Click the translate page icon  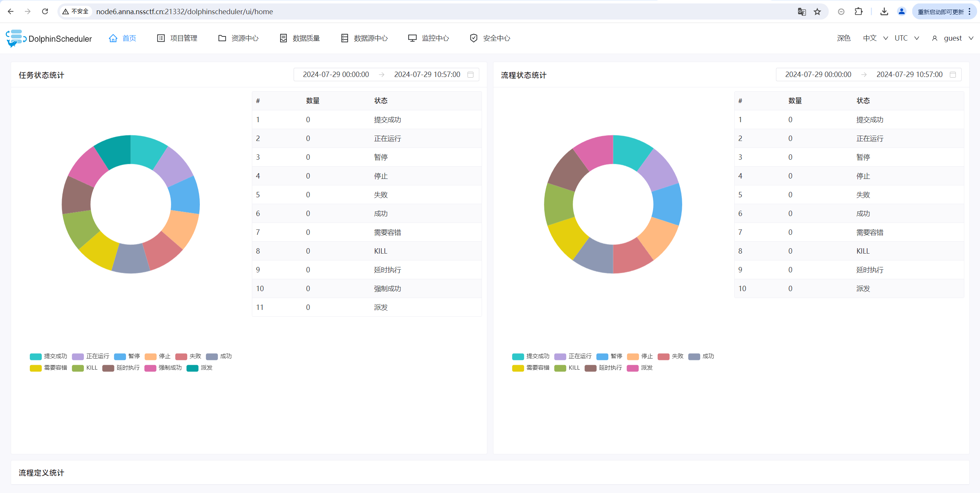[802, 11]
